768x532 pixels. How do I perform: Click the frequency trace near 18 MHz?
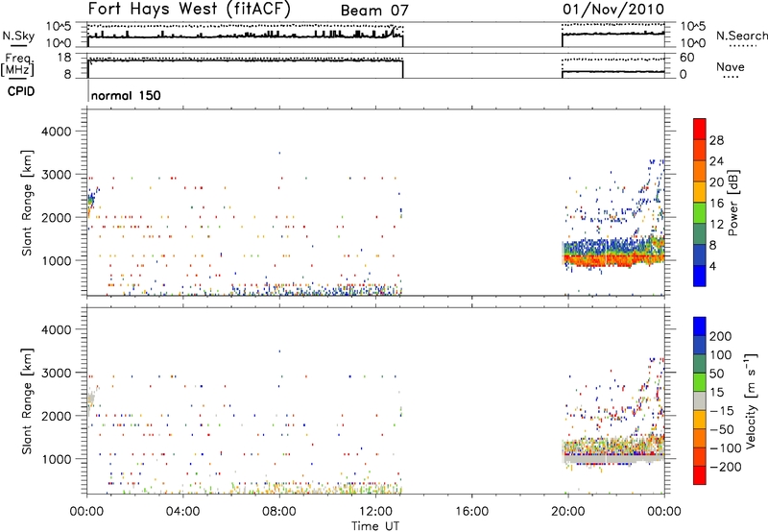point(245,60)
